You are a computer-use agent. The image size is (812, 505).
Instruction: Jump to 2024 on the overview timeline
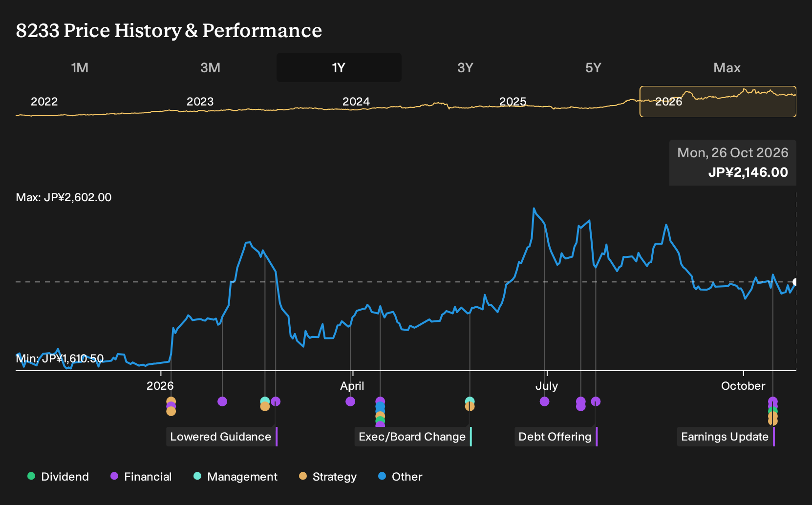point(356,102)
